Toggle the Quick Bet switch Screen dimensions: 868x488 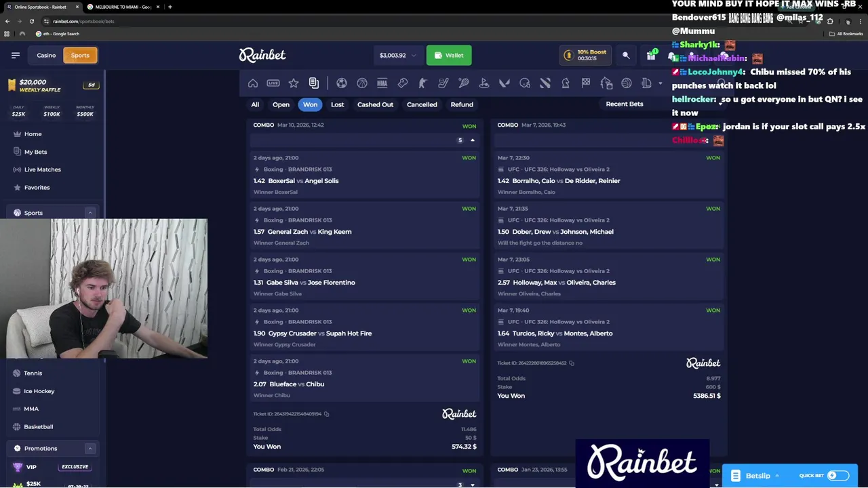(837, 476)
